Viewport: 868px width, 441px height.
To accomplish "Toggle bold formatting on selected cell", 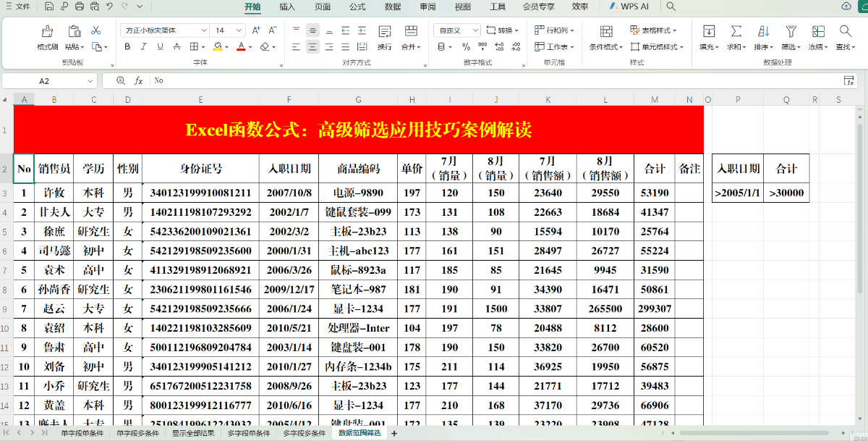I will (127, 46).
